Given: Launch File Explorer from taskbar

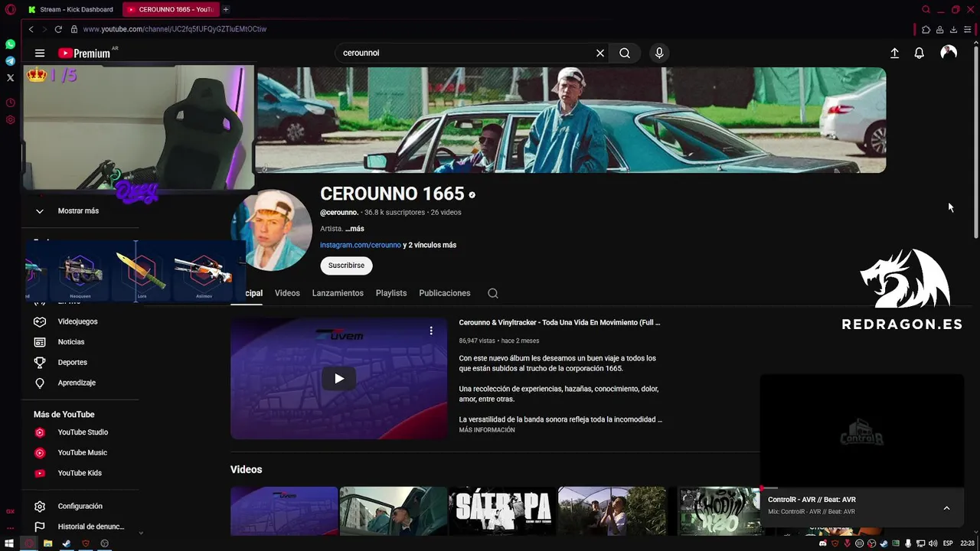Looking at the screenshot, I should pos(47,543).
